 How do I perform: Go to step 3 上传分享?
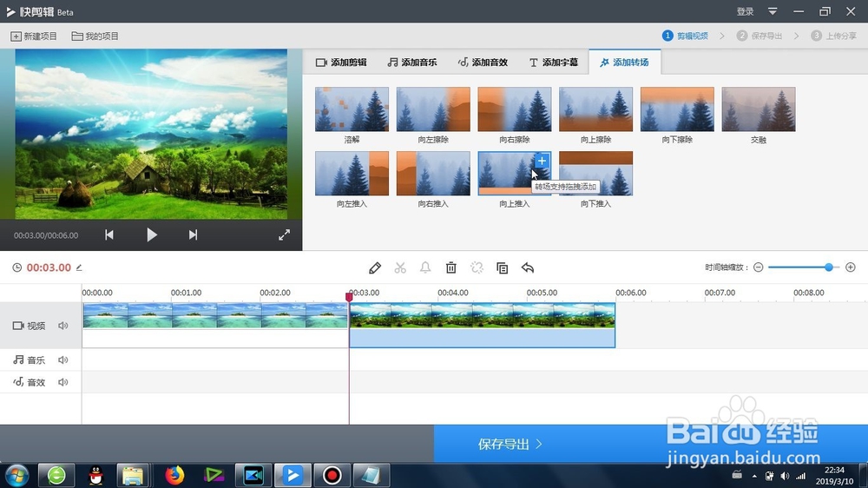(x=833, y=36)
